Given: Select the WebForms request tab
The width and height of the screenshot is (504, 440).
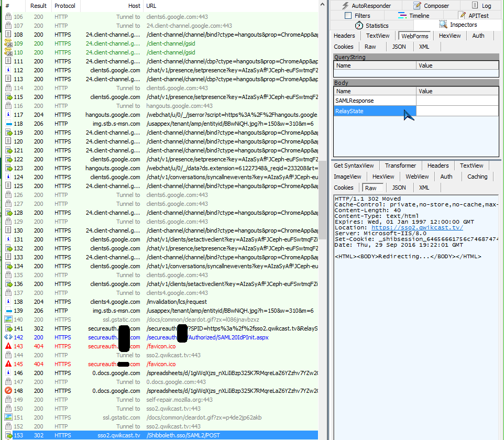Looking at the screenshot, I should (414, 36).
